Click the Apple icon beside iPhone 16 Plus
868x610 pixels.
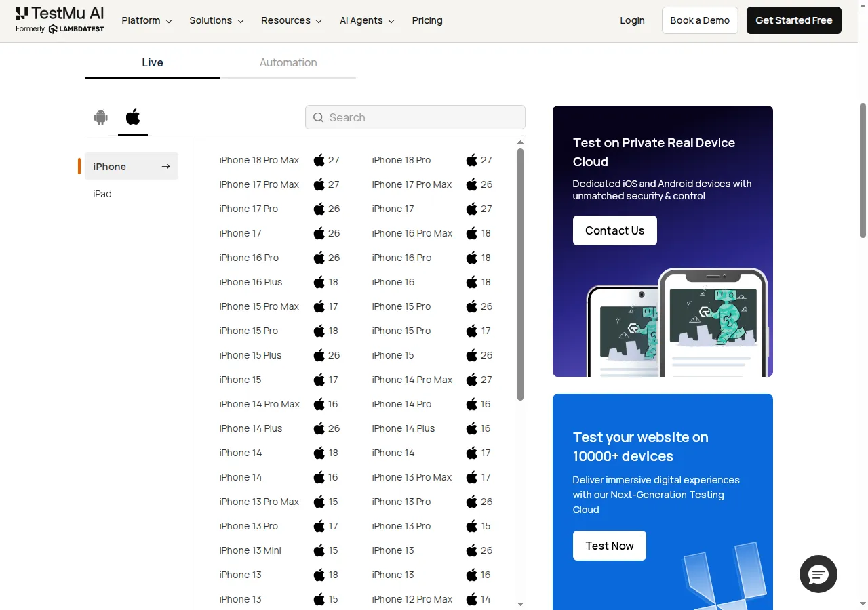319,282
